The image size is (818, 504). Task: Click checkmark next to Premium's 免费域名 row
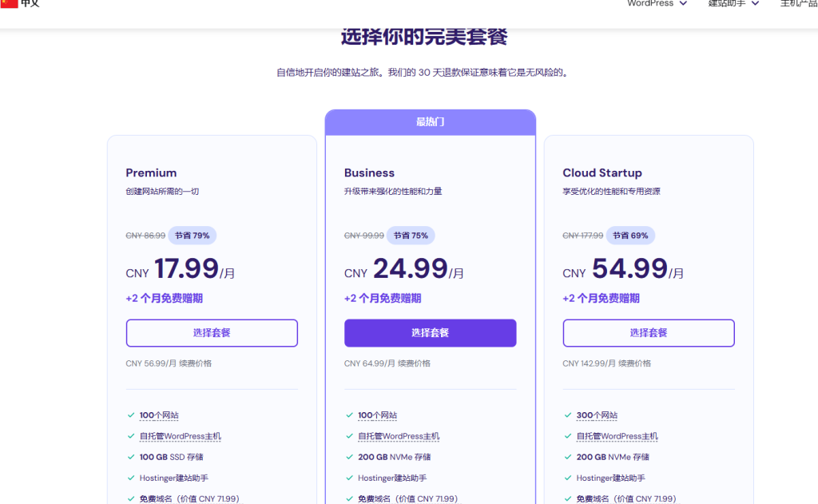coord(129,498)
